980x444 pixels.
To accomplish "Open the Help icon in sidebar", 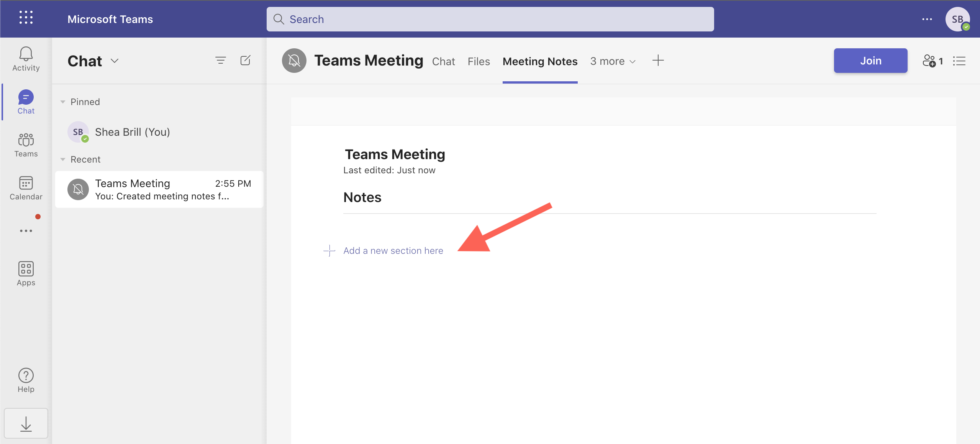I will (26, 380).
